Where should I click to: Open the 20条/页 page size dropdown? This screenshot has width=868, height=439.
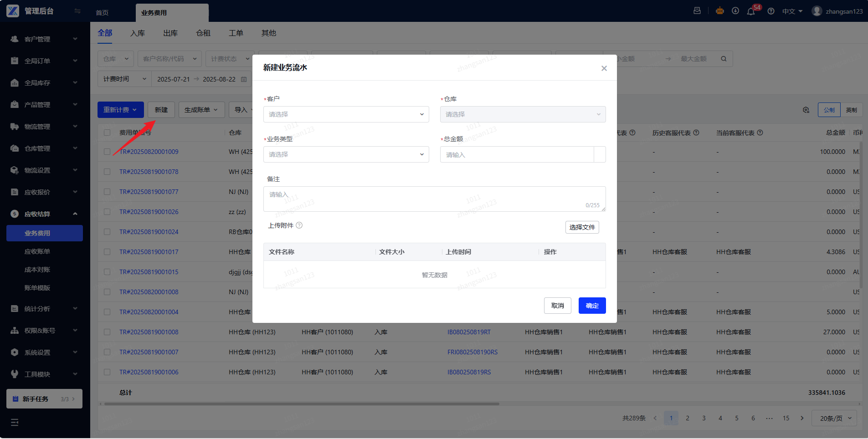[834, 418]
